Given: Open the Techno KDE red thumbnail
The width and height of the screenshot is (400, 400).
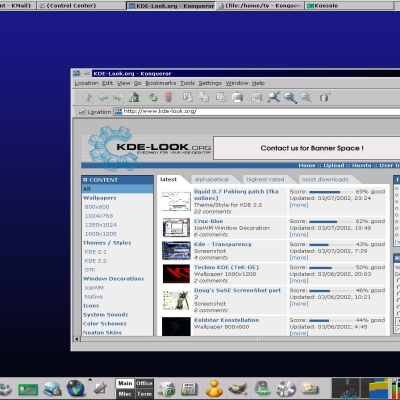Looking at the screenshot, I should click(x=176, y=274).
